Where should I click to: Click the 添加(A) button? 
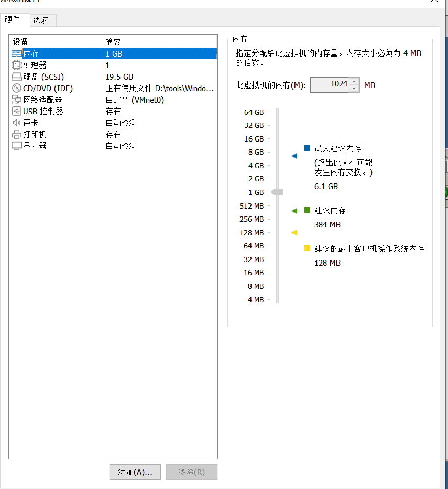(135, 472)
